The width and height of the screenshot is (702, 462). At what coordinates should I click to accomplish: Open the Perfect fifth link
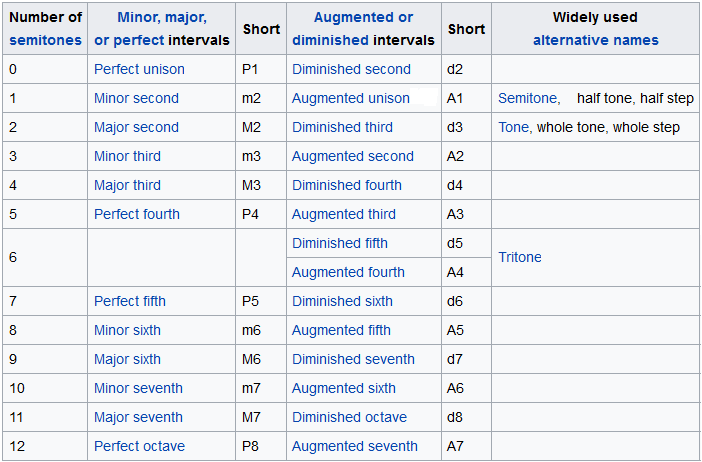coord(130,301)
